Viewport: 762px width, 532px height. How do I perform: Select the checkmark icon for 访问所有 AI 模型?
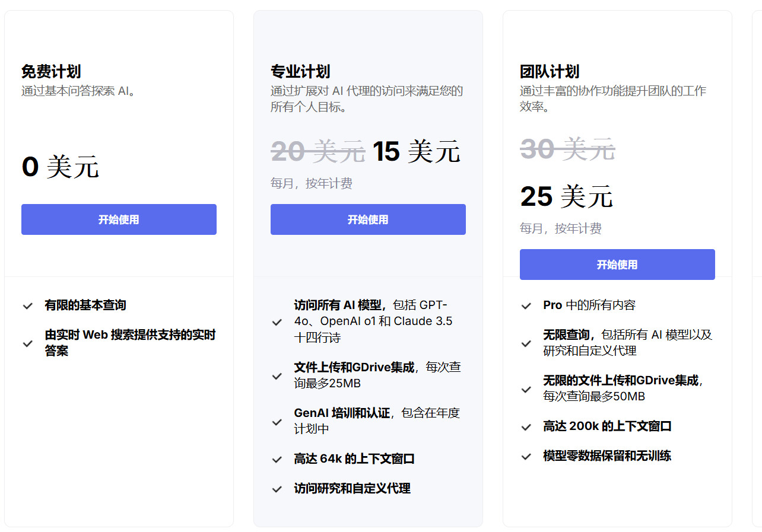tap(277, 322)
